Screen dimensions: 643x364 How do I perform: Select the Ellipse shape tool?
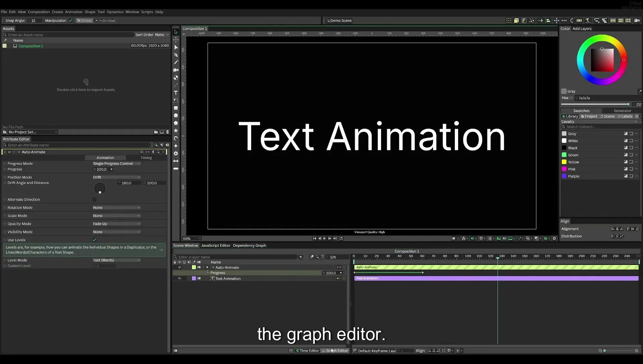[x=176, y=115]
